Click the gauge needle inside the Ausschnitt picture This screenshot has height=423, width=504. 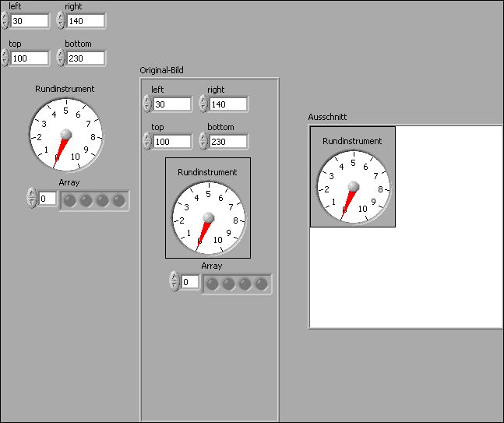point(348,204)
